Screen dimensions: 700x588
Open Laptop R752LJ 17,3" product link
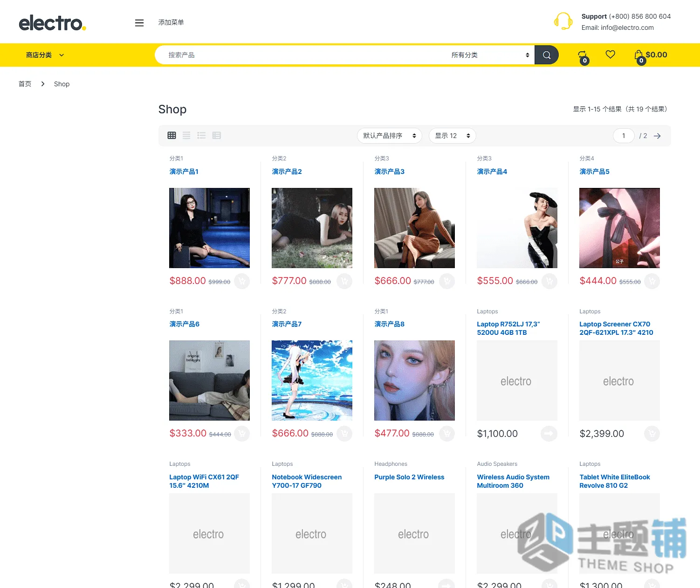pos(508,328)
